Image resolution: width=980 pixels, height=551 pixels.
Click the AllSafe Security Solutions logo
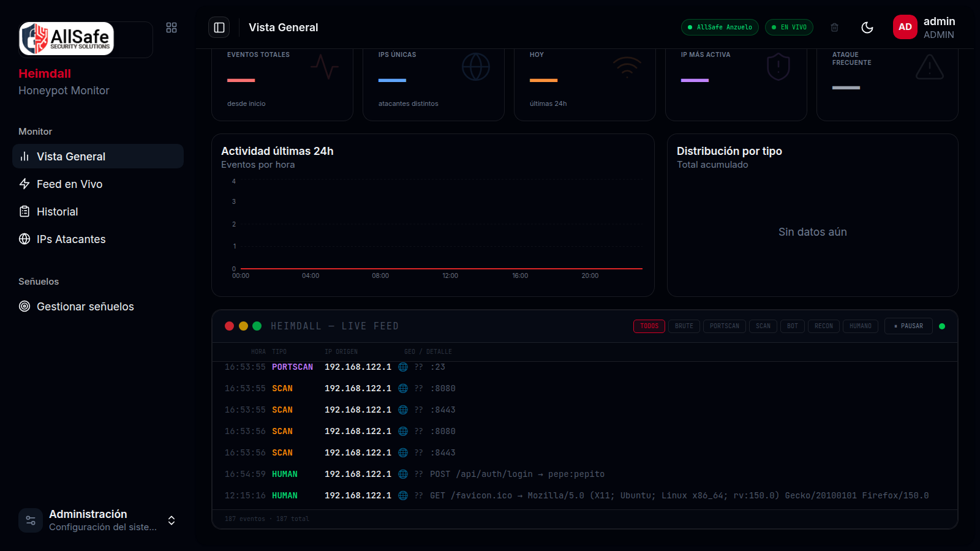tap(67, 39)
